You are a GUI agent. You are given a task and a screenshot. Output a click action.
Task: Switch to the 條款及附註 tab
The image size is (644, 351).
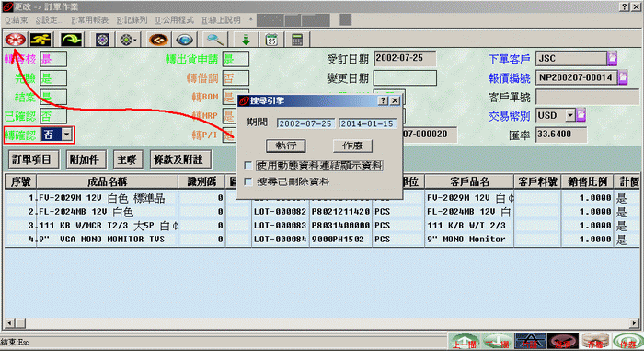coord(179,159)
